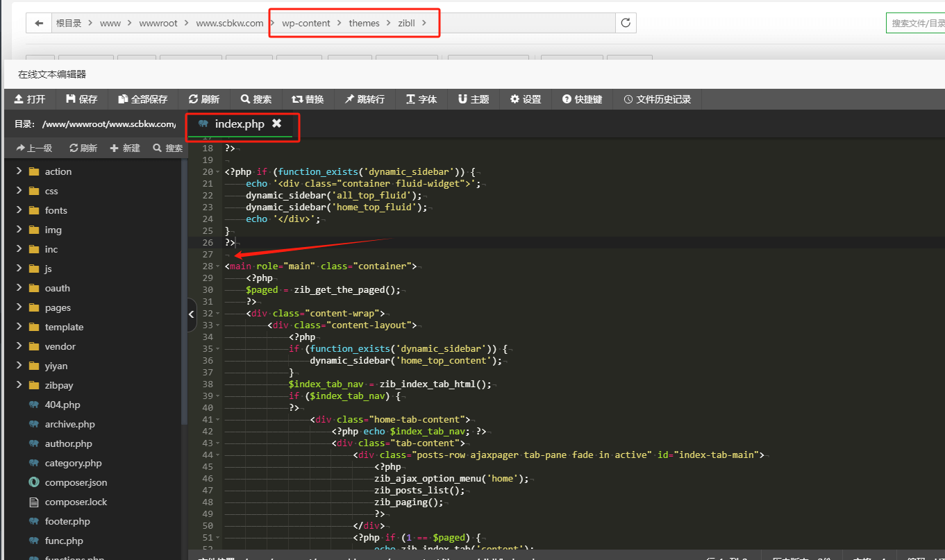Click themes breadcrumb segment
This screenshot has width=945, height=560.
[x=365, y=23]
